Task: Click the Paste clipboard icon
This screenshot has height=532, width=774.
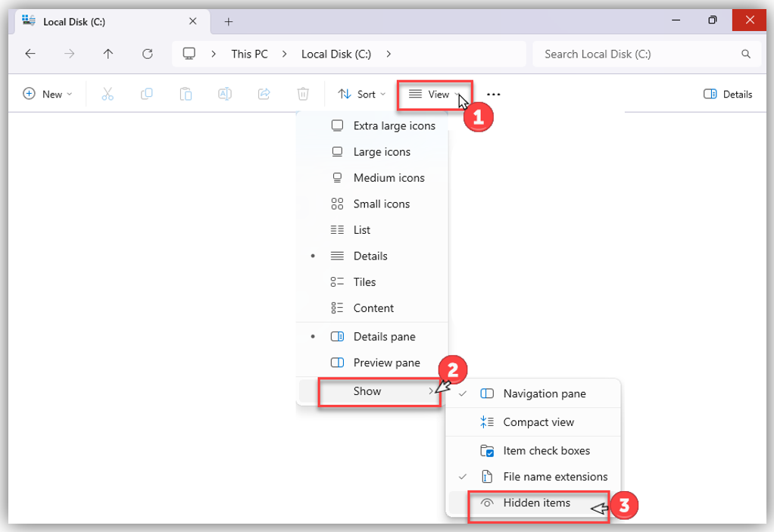Action: (186, 94)
